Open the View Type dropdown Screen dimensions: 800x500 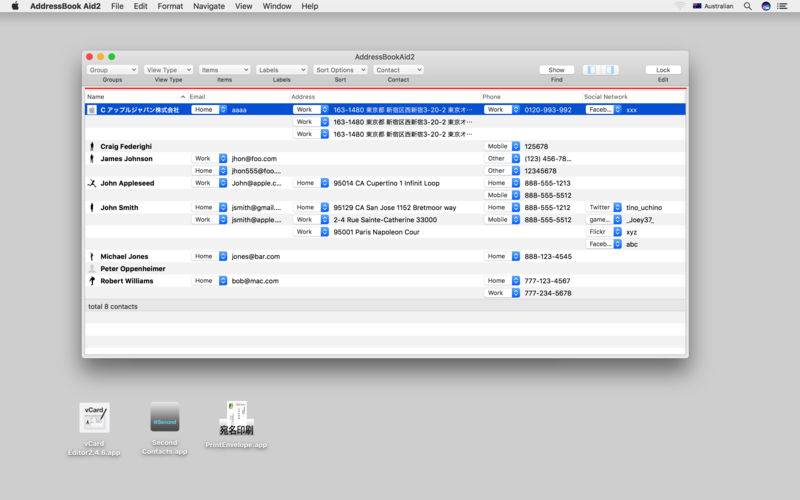[x=168, y=70]
